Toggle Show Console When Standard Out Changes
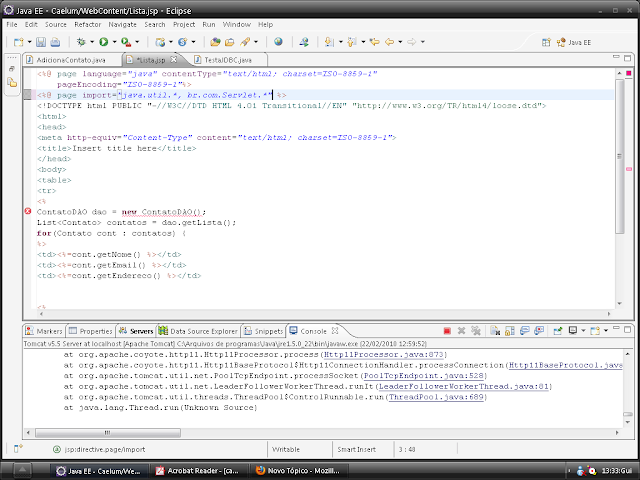This screenshot has width=640, height=480. (x=524, y=331)
